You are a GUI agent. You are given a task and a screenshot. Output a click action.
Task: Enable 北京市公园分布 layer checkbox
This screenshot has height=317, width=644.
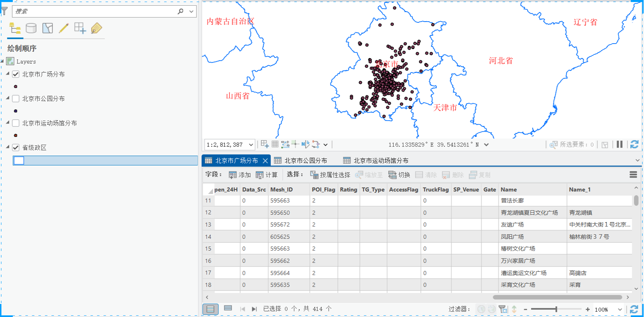click(x=16, y=99)
